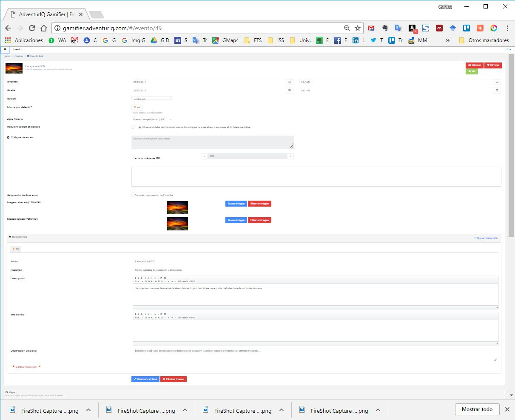Screen dimensions: 515x420
Task: Open Asignación de itinerarios dropdown
Action: point(153,195)
